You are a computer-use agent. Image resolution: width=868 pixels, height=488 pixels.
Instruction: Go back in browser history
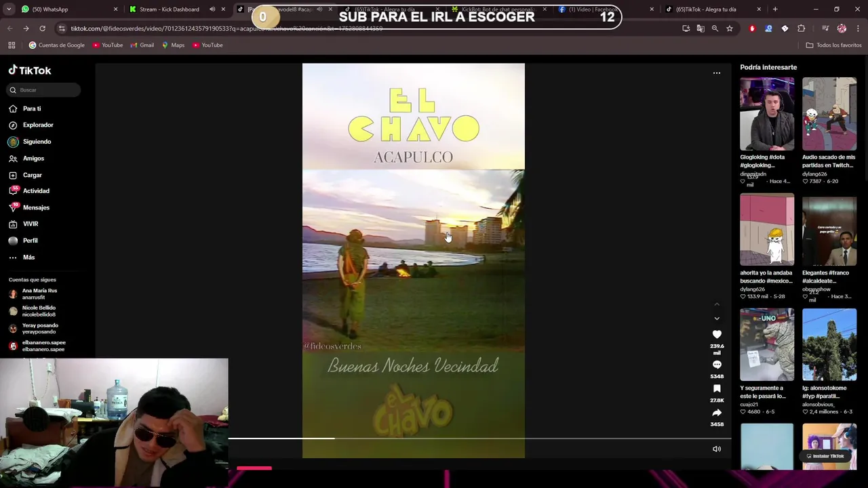click(x=9, y=28)
